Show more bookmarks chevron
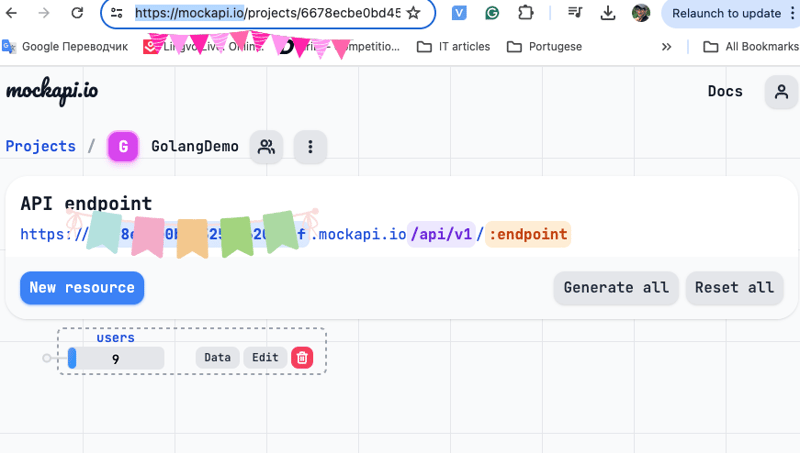The height and width of the screenshot is (453, 800). (666, 47)
